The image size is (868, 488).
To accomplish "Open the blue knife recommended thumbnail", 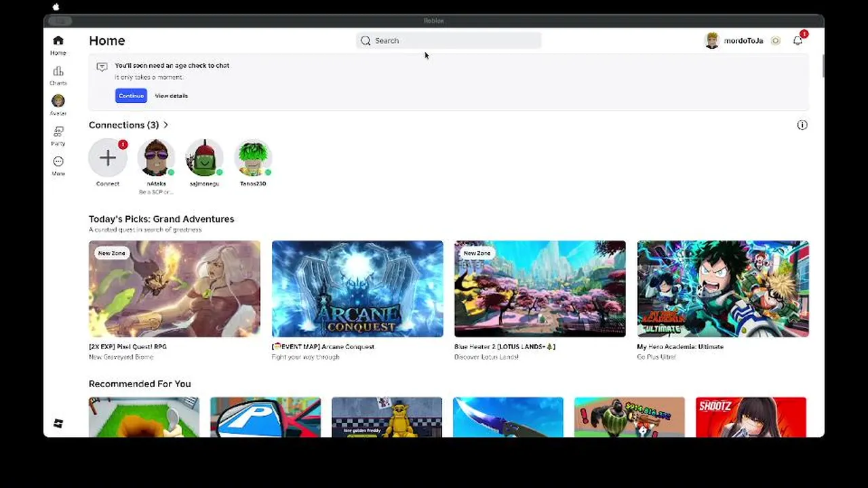I will 508,417.
